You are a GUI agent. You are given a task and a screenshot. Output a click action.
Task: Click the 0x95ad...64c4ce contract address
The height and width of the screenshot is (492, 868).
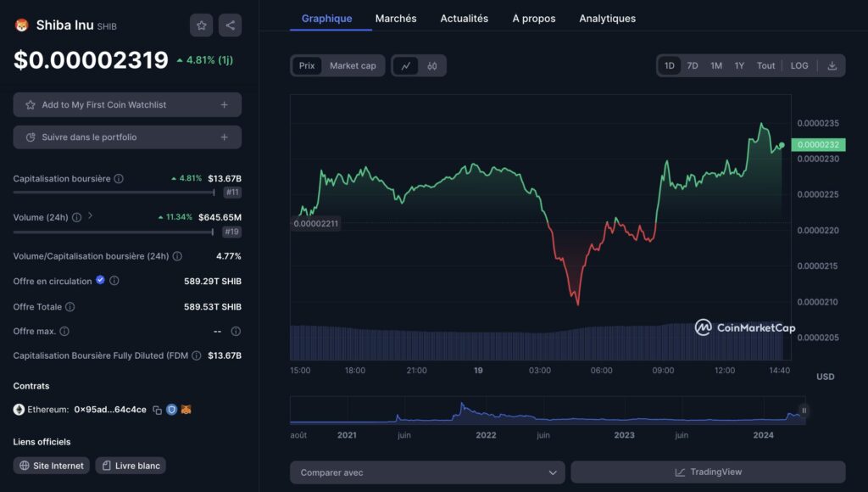(x=110, y=410)
